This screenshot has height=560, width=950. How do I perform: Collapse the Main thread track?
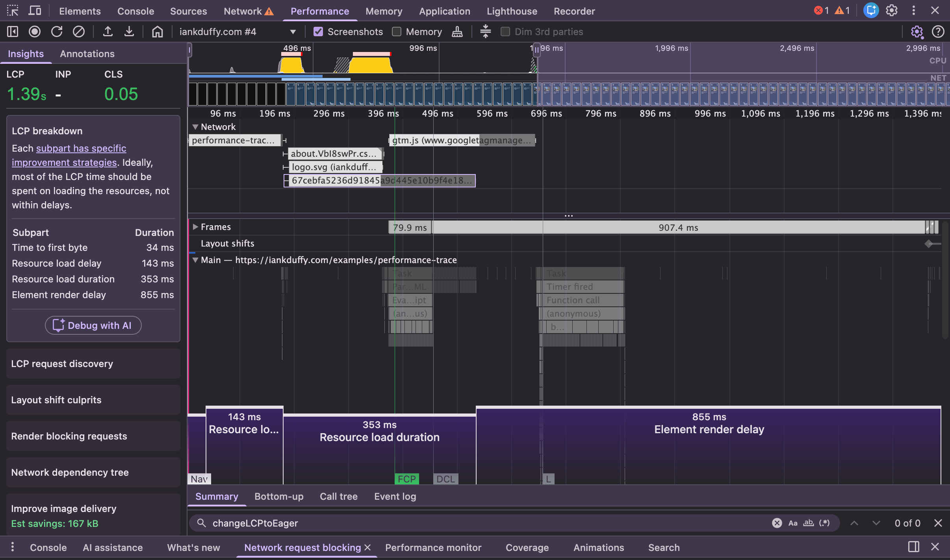click(x=196, y=260)
